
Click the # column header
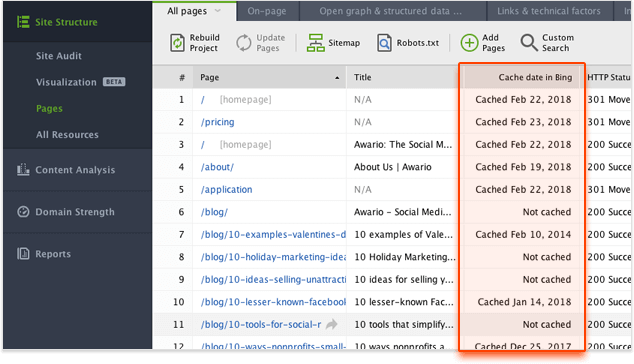point(182,77)
